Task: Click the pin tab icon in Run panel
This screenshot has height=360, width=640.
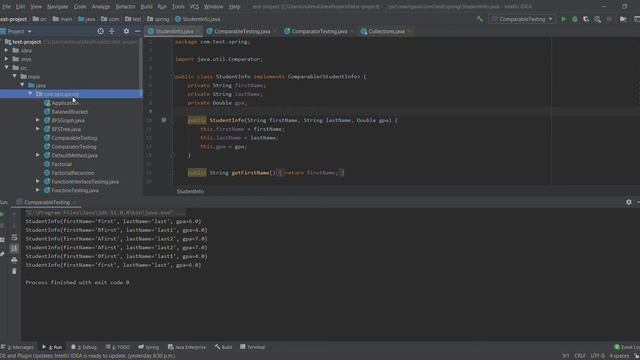Action: coord(2,253)
